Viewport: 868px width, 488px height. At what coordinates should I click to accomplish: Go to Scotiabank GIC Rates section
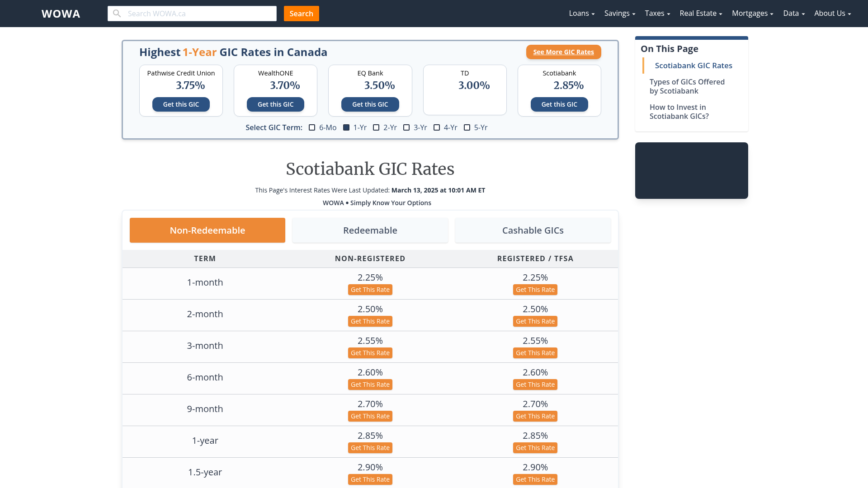(693, 66)
